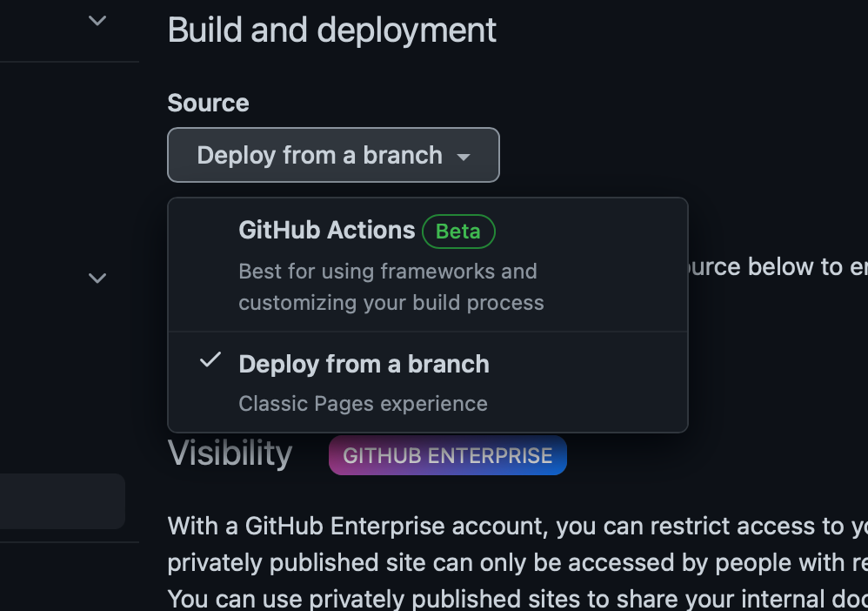Select the GitHub Actions source option
868x611 pixels.
tap(428, 265)
